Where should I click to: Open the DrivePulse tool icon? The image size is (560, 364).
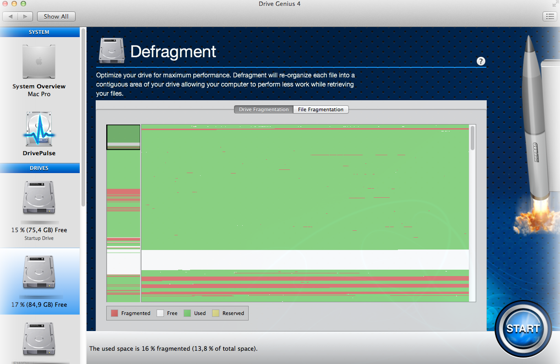39,129
